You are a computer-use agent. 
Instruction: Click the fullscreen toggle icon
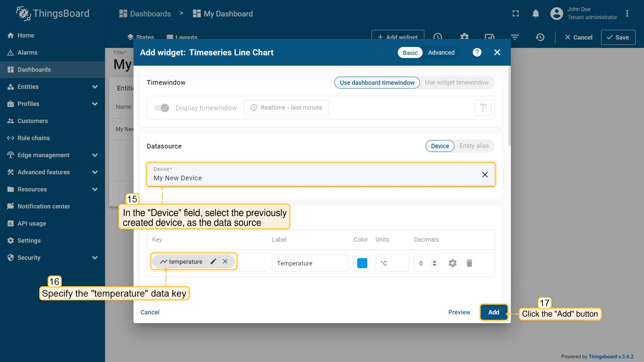point(516,13)
